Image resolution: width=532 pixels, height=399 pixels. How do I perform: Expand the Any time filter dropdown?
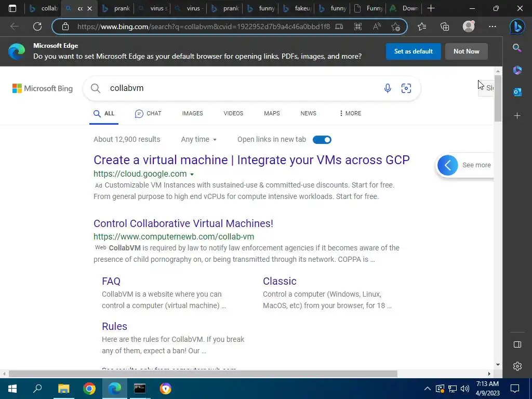click(x=199, y=139)
